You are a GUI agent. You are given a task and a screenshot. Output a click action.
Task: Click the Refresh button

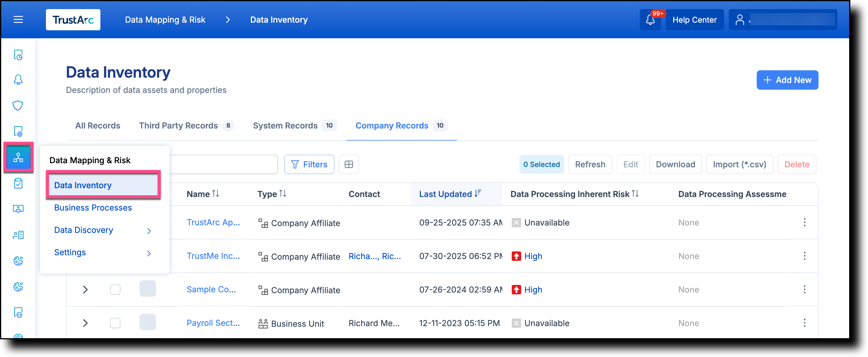(590, 165)
